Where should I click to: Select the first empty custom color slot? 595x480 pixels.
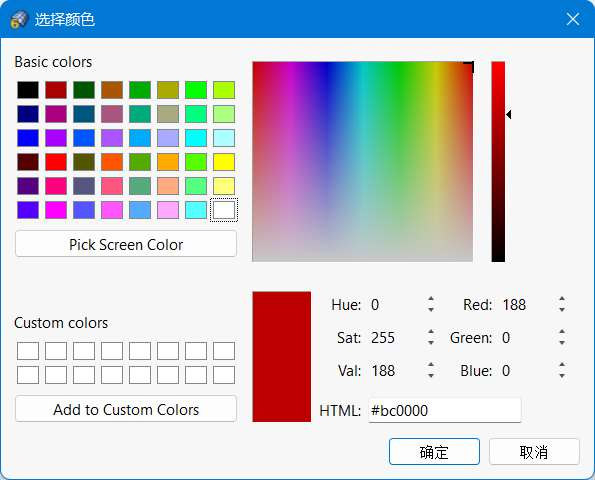[x=28, y=351]
